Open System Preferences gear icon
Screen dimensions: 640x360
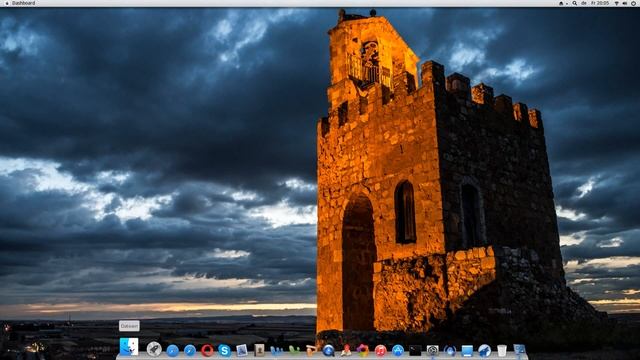(x=432, y=350)
